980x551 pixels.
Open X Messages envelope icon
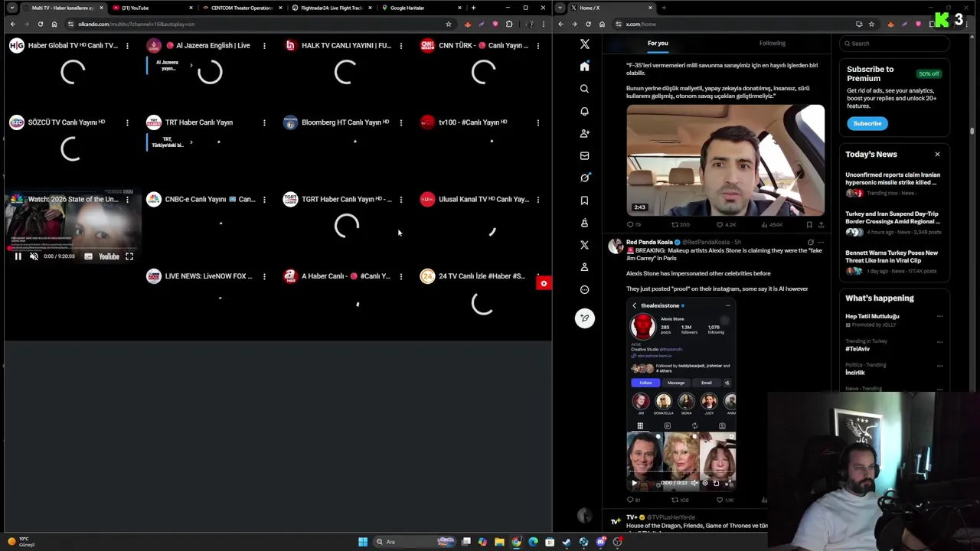pyautogui.click(x=584, y=155)
